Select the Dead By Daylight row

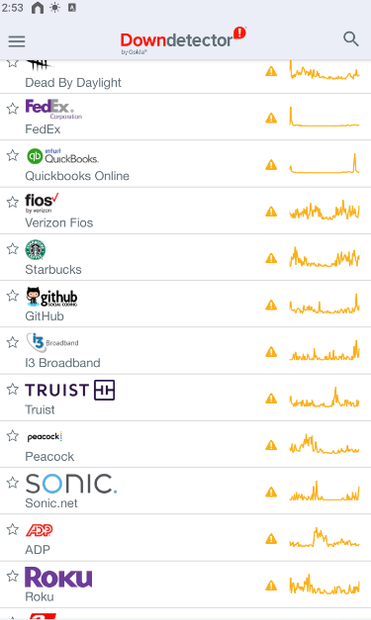click(186, 77)
